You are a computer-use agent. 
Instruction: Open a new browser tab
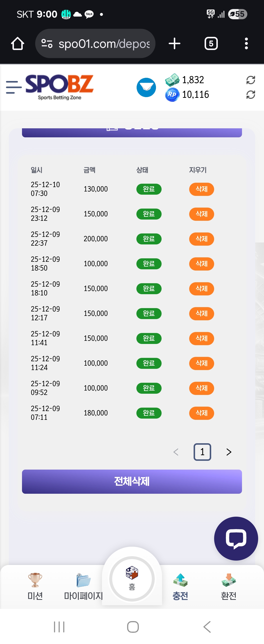[x=174, y=44]
